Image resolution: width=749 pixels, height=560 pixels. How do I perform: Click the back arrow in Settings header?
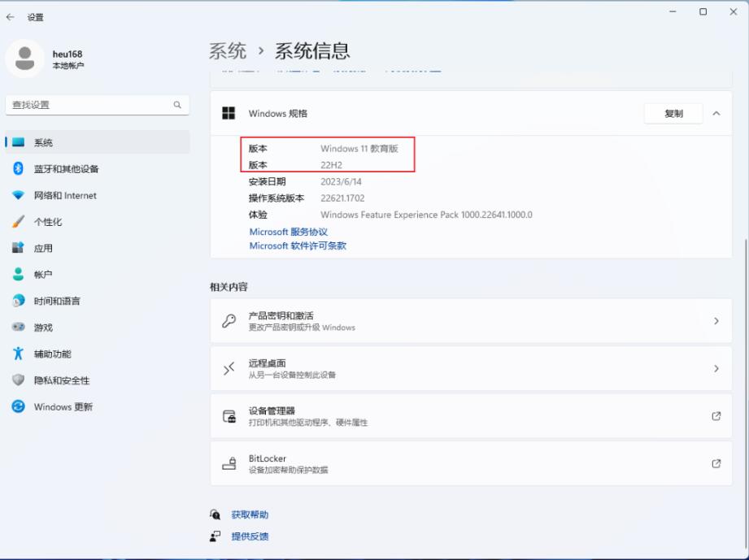click(x=11, y=17)
